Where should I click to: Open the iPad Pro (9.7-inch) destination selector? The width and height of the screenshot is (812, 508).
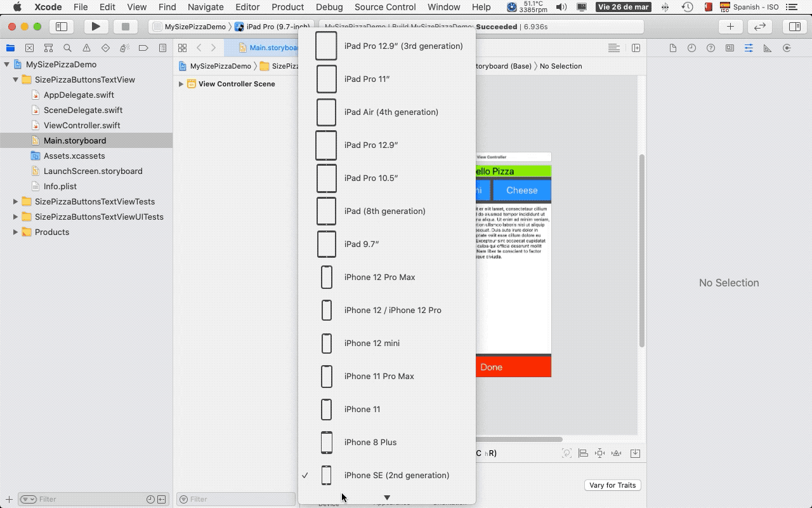273,27
